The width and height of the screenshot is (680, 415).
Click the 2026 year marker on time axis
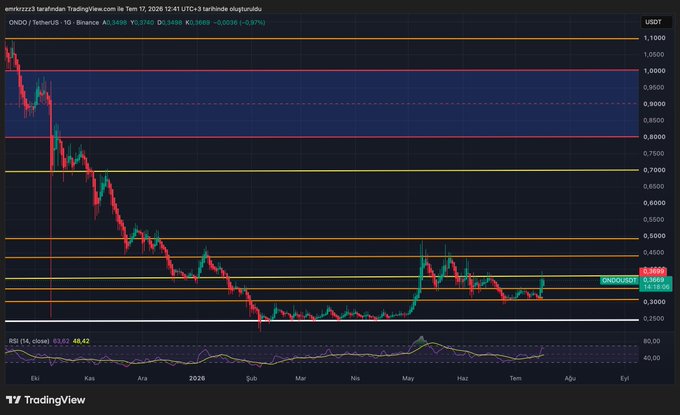pyautogui.click(x=197, y=379)
